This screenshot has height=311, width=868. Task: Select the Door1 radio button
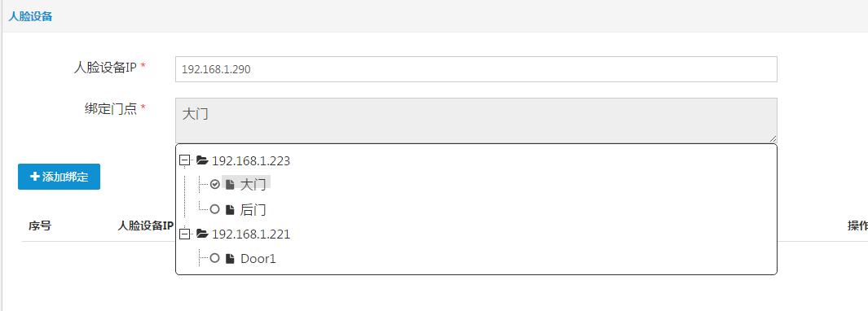(215, 258)
